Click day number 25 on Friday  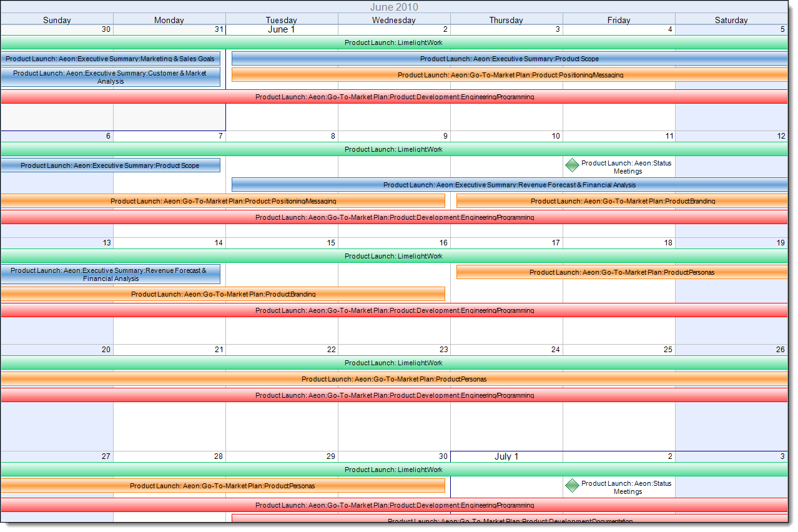coord(668,350)
